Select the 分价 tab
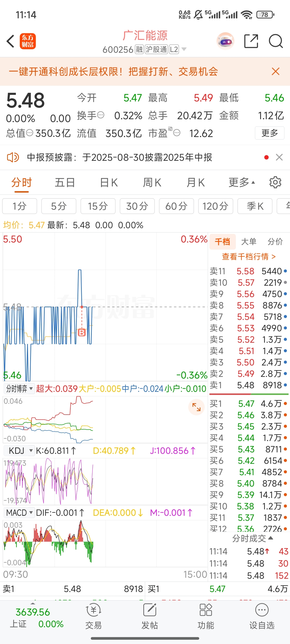 point(275,242)
